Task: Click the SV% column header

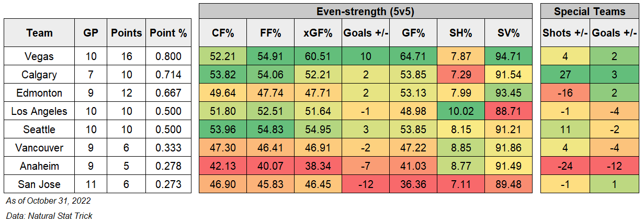Action: pyautogui.click(x=509, y=33)
